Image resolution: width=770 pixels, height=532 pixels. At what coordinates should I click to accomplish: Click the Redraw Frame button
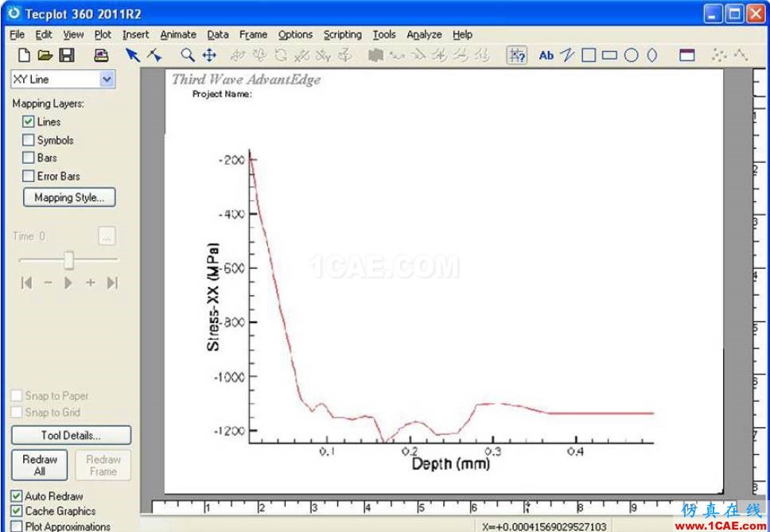tap(103, 465)
